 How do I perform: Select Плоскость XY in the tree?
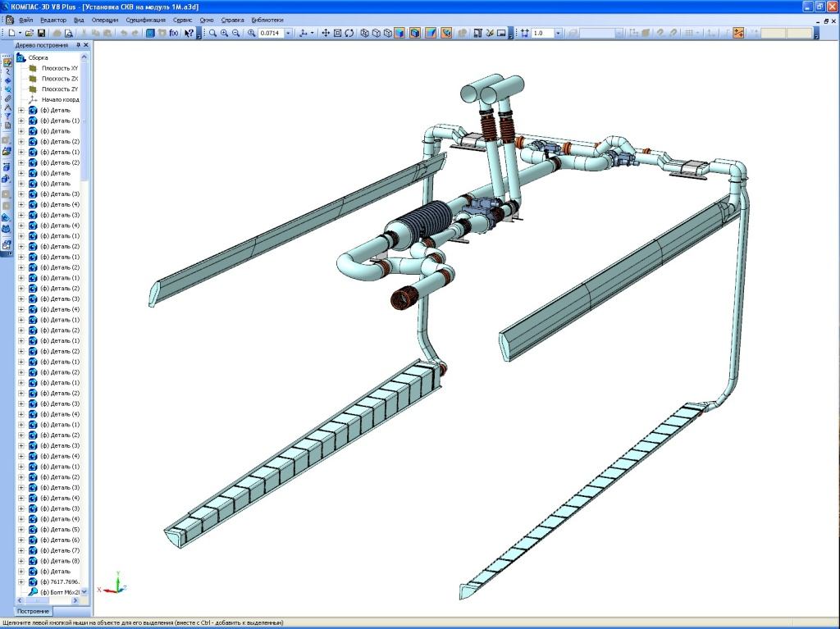(60, 68)
